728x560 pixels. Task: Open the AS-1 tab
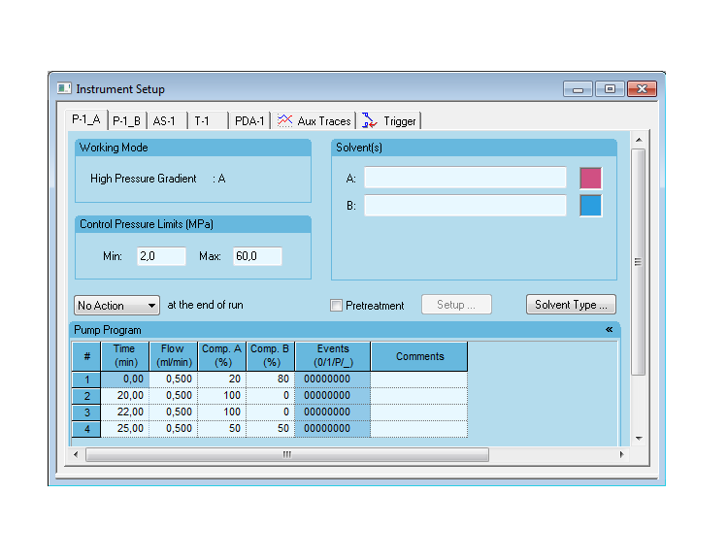pyautogui.click(x=164, y=121)
